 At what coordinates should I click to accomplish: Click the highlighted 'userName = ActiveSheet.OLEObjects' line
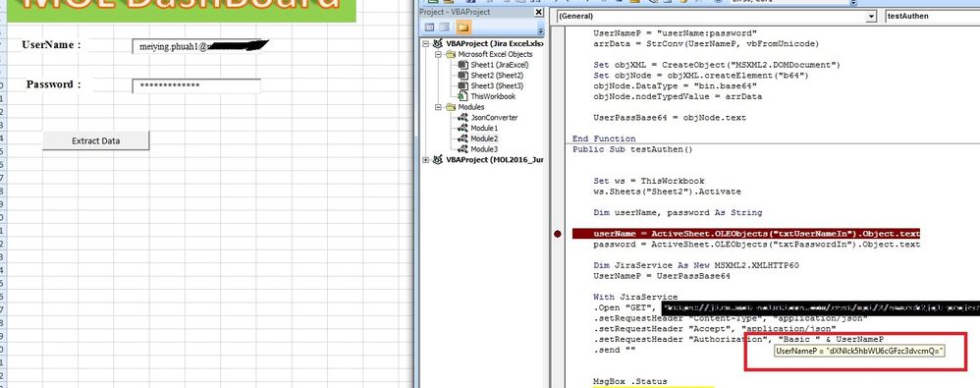click(746, 234)
